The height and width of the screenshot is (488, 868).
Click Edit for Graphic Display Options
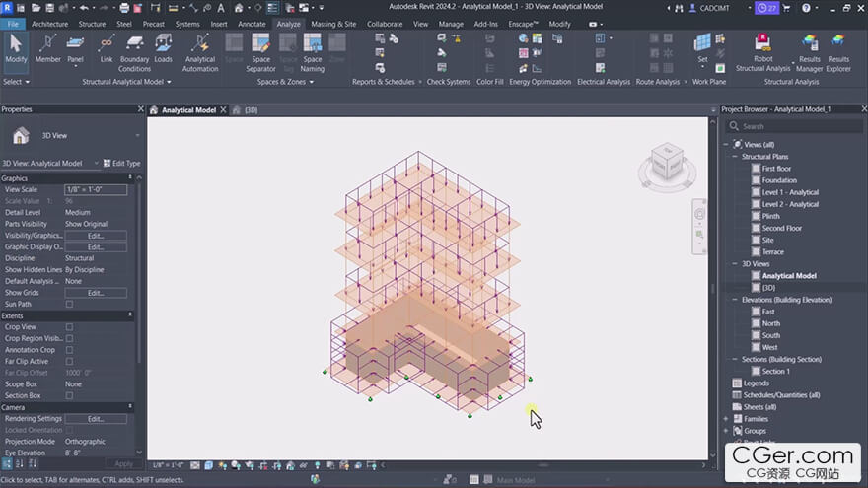(x=96, y=246)
